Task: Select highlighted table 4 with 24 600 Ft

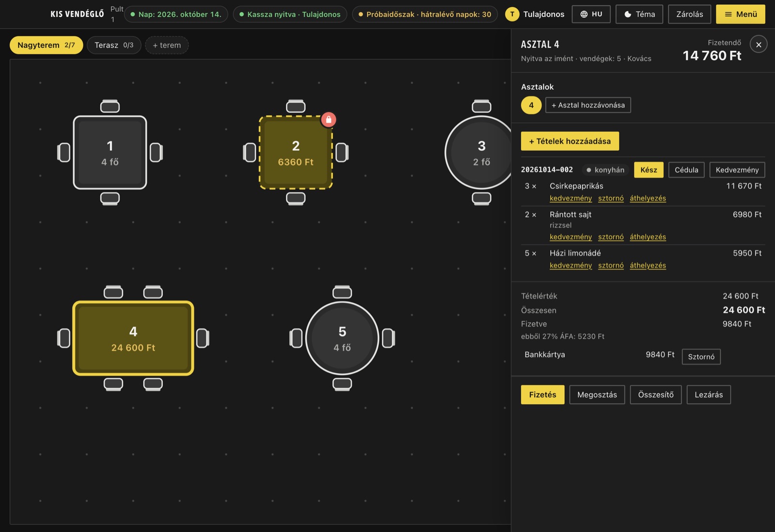Action: (133, 338)
